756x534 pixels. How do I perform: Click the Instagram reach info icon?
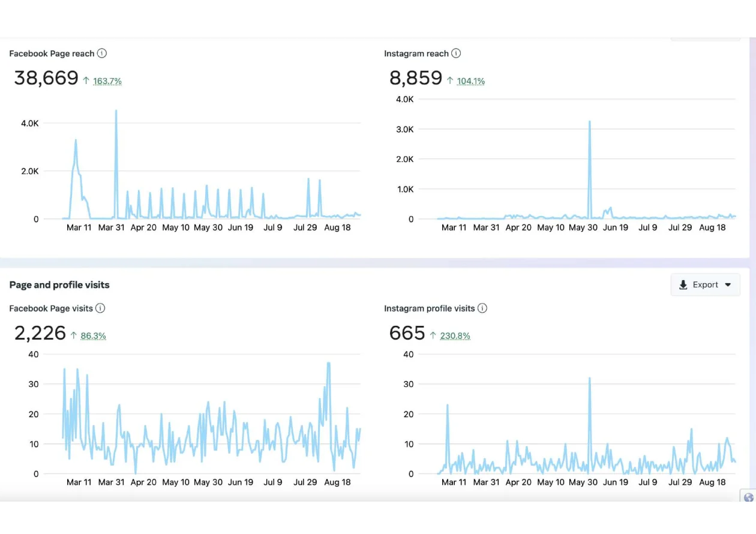(456, 53)
